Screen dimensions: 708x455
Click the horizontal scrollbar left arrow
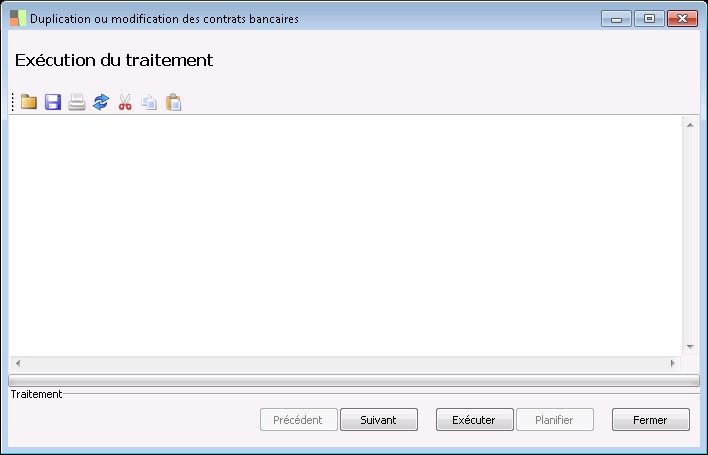coord(18,363)
